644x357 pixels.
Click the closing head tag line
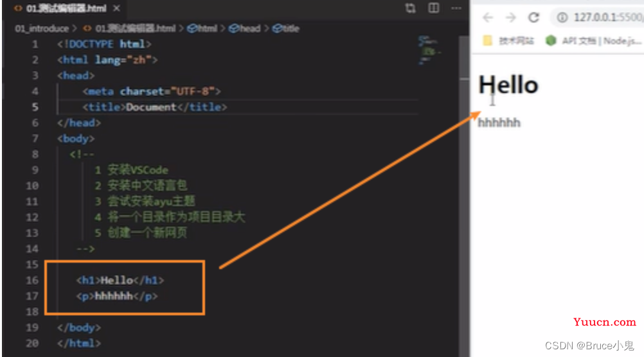click(x=79, y=123)
